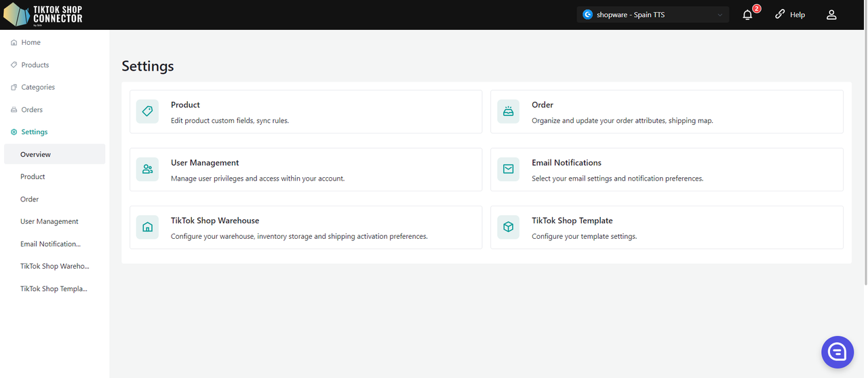The height and width of the screenshot is (378, 868).
Task: Click the Help link in header
Action: [x=790, y=15]
